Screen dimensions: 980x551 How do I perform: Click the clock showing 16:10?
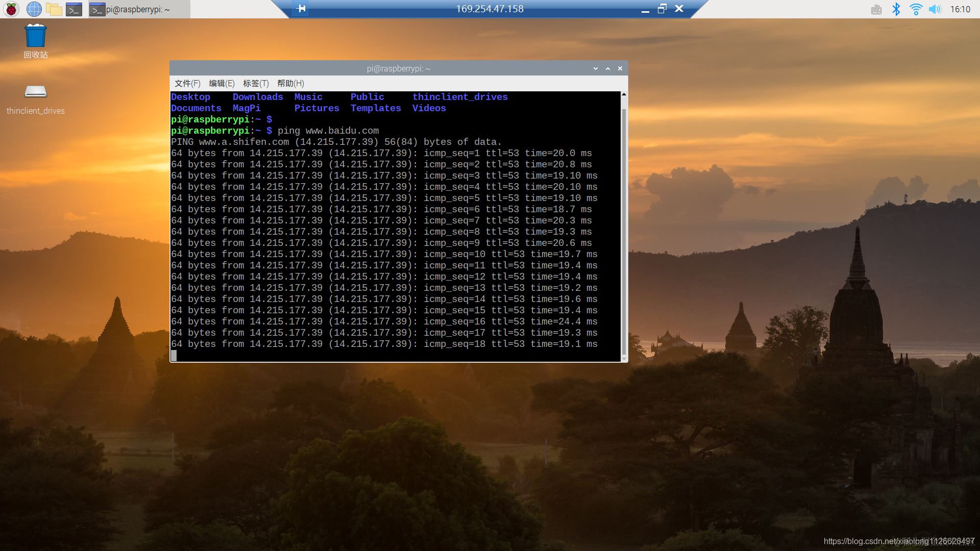pyautogui.click(x=960, y=9)
